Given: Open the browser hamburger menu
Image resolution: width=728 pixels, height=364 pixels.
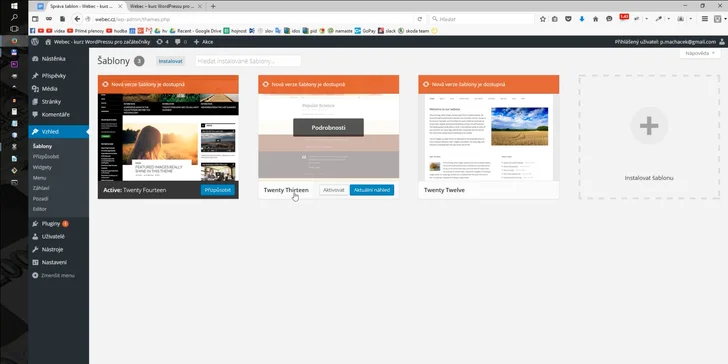Looking at the screenshot, I should tap(705, 19).
